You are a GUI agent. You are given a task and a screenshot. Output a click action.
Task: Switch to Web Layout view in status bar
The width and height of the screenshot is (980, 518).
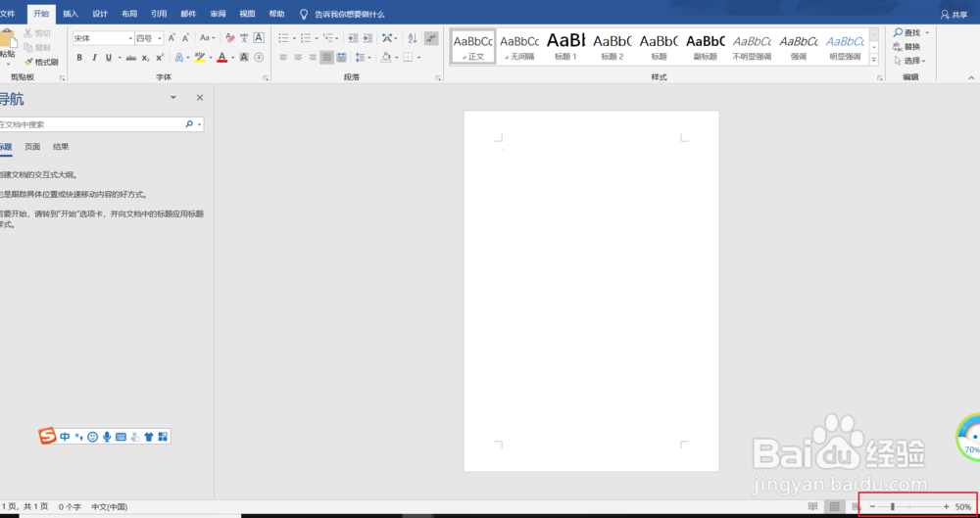pos(857,506)
